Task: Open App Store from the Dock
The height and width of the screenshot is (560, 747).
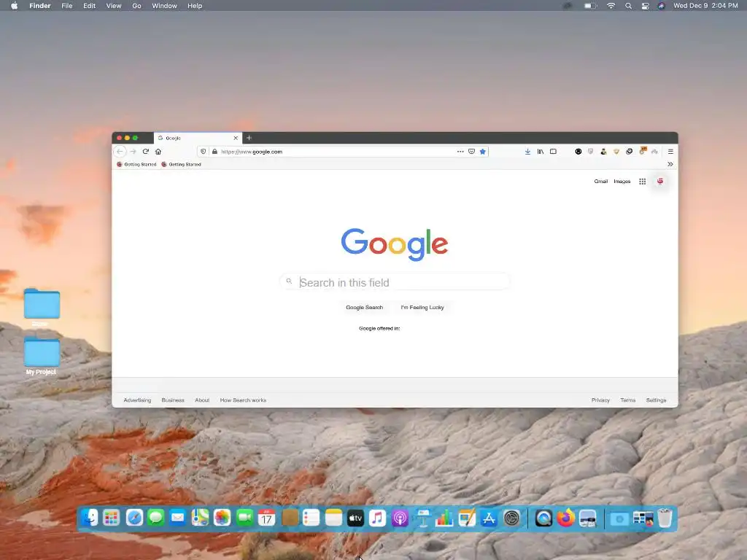Action: coord(489,518)
